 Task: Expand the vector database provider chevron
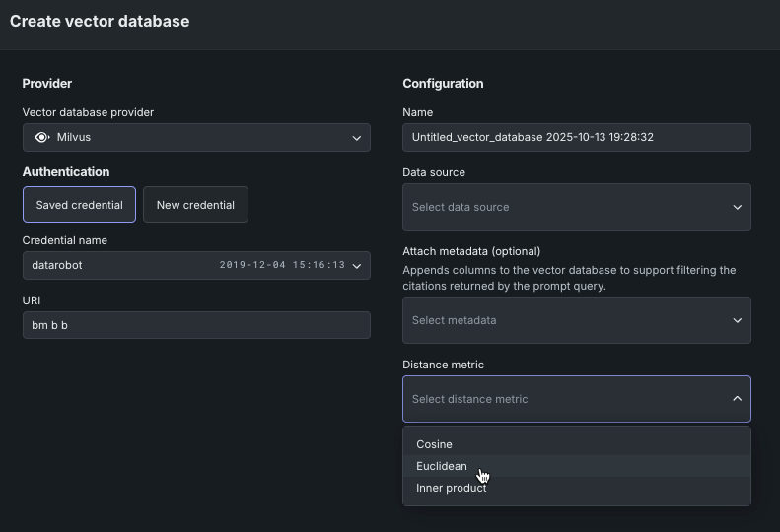click(x=356, y=138)
